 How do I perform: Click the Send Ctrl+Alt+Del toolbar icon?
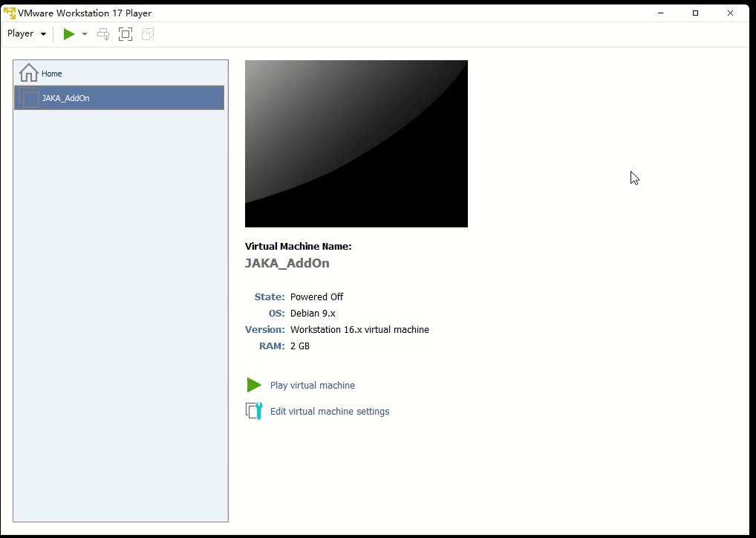coord(103,33)
